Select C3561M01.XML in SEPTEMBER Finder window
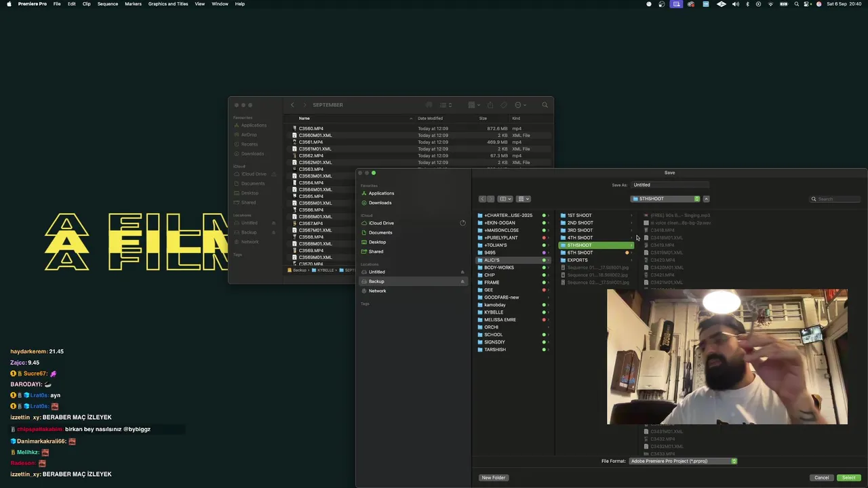The width and height of the screenshot is (868, 488). (x=315, y=149)
